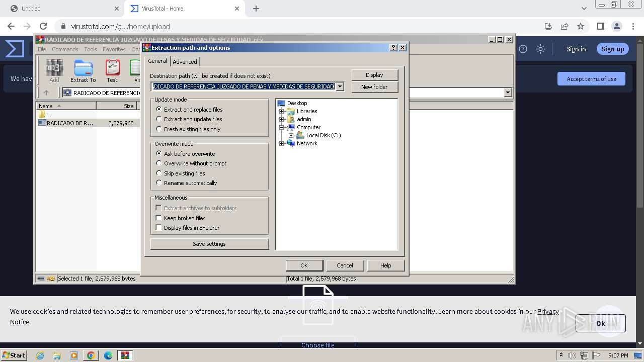Viewport: 644px width, 362px height.
Task: Open Chrome profile avatar icon
Action: click(x=616, y=26)
